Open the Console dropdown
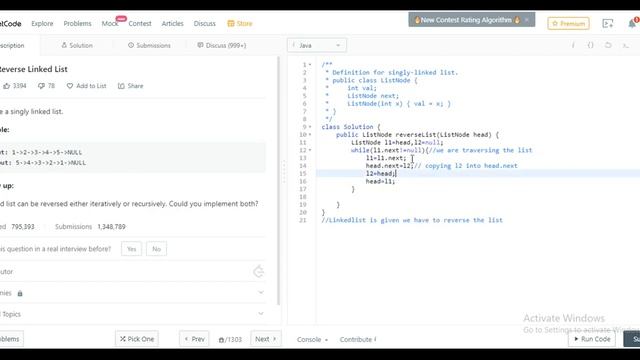This screenshot has height=360, width=640. point(312,340)
